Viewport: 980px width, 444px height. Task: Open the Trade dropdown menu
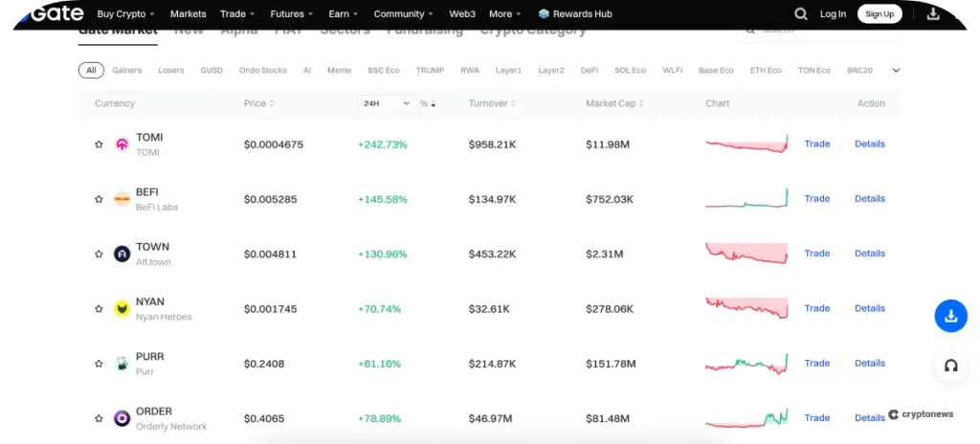coord(237,13)
